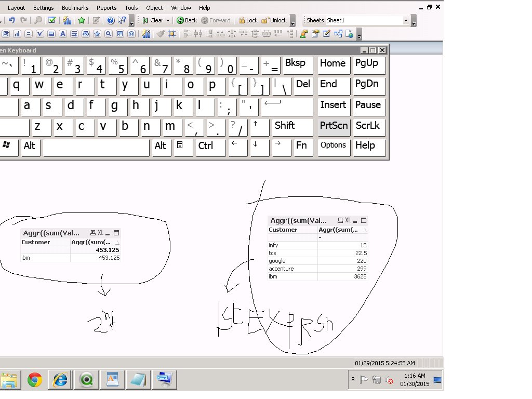532x399 pixels.
Task: Create Input Box with equals icon
Action: pyautogui.click(x=29, y=34)
